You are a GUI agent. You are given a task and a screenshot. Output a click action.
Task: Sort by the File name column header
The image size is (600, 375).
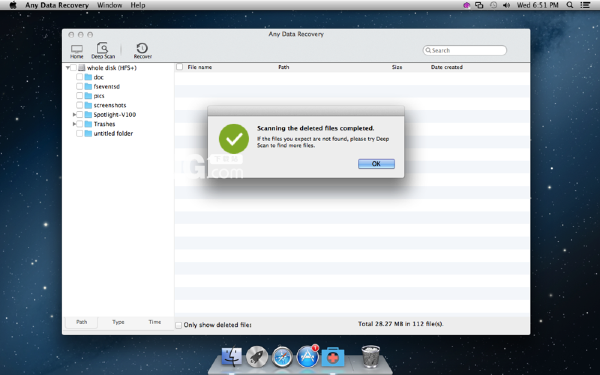pos(200,67)
